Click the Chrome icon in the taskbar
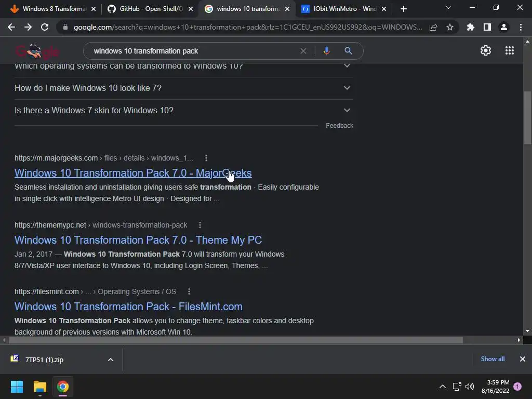532x399 pixels. coord(63,387)
